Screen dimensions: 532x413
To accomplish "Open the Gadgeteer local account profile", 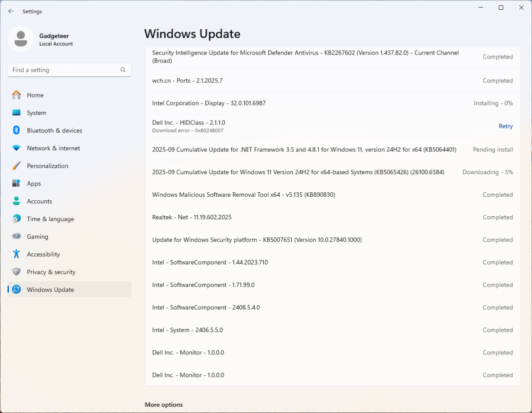I will click(x=56, y=39).
